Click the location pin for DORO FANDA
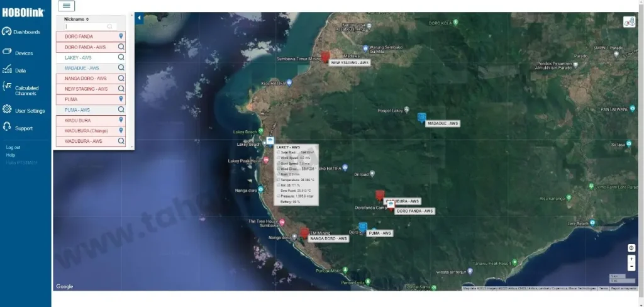Viewport: 644px width, 307px height. pos(120,36)
